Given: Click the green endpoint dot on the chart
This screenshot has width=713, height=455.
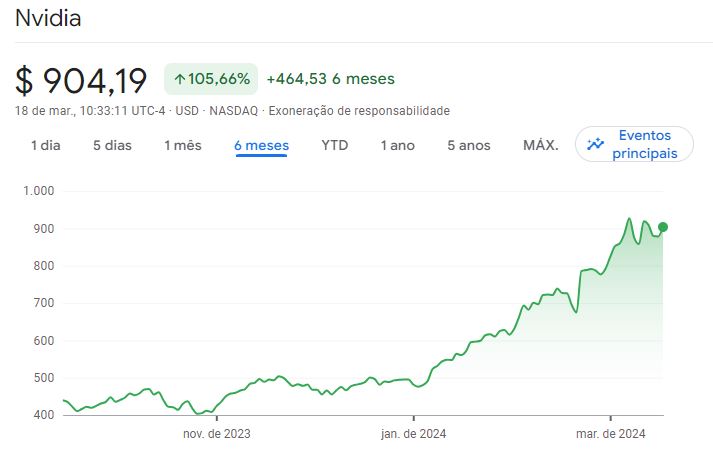Looking at the screenshot, I should click(663, 227).
